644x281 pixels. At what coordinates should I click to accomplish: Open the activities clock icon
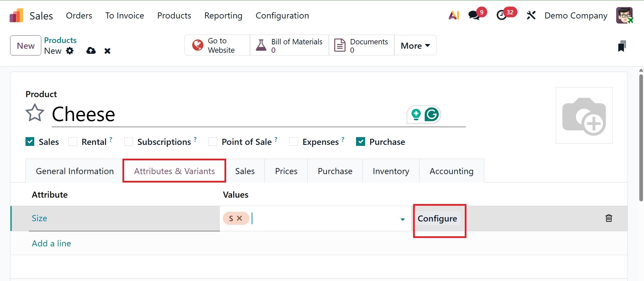(x=501, y=15)
